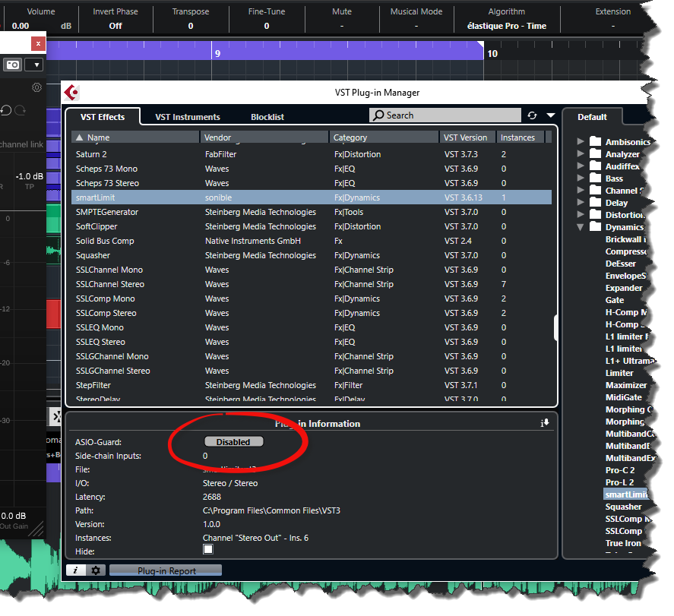Expand the Delay folder

pyautogui.click(x=581, y=202)
